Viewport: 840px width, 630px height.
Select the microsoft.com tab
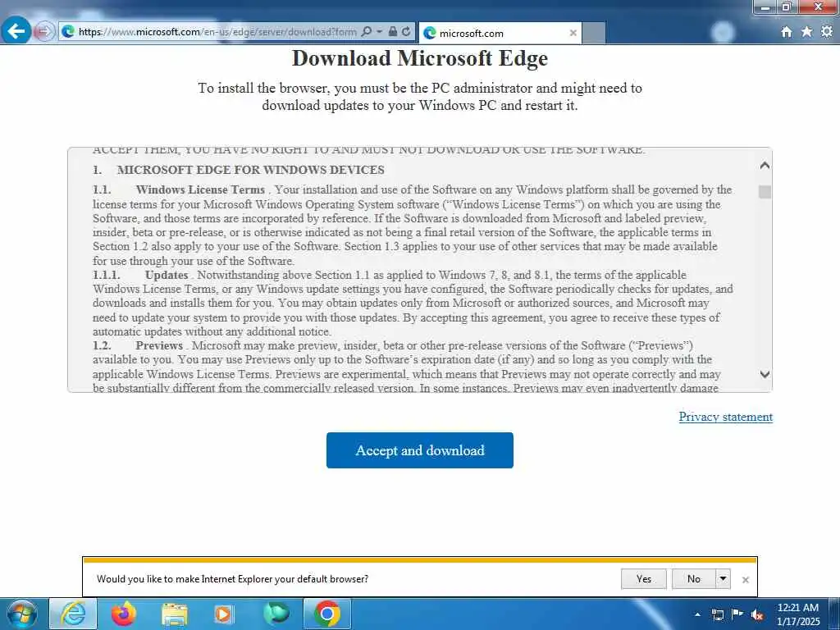tap(500, 33)
